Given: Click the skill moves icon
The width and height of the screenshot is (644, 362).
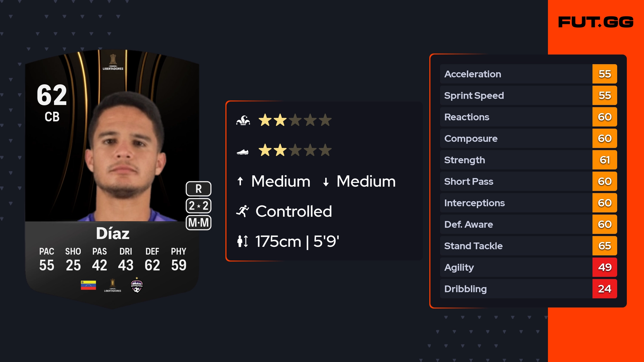Looking at the screenshot, I should 243,120.
